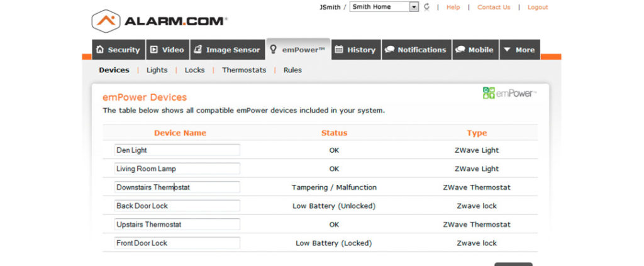The width and height of the screenshot is (644, 266).
Task: Click the Alarm.com logo icon
Action: (106, 21)
